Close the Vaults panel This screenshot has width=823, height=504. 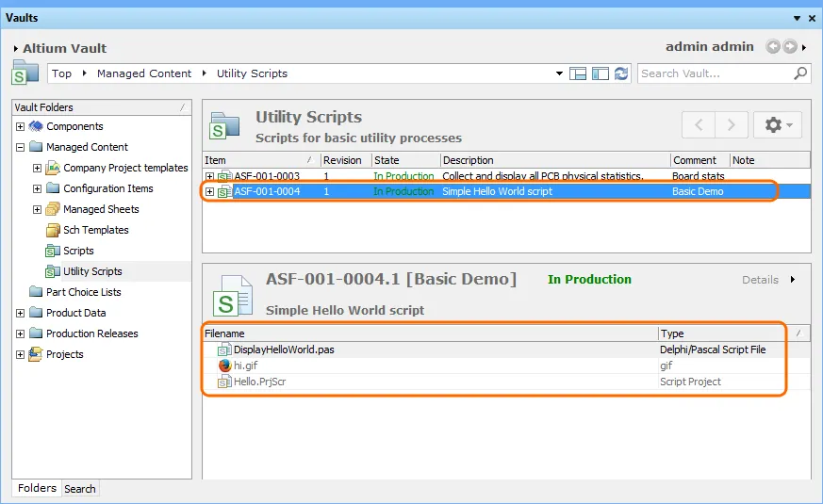point(812,18)
